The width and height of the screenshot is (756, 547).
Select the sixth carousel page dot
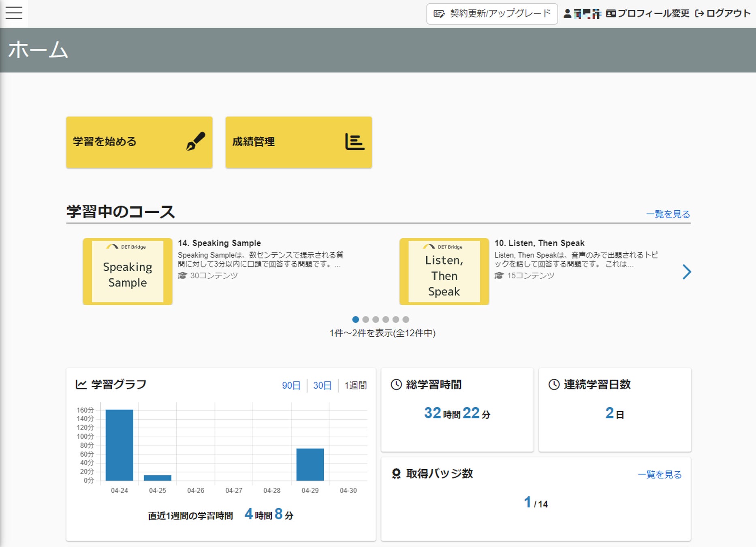tap(406, 319)
